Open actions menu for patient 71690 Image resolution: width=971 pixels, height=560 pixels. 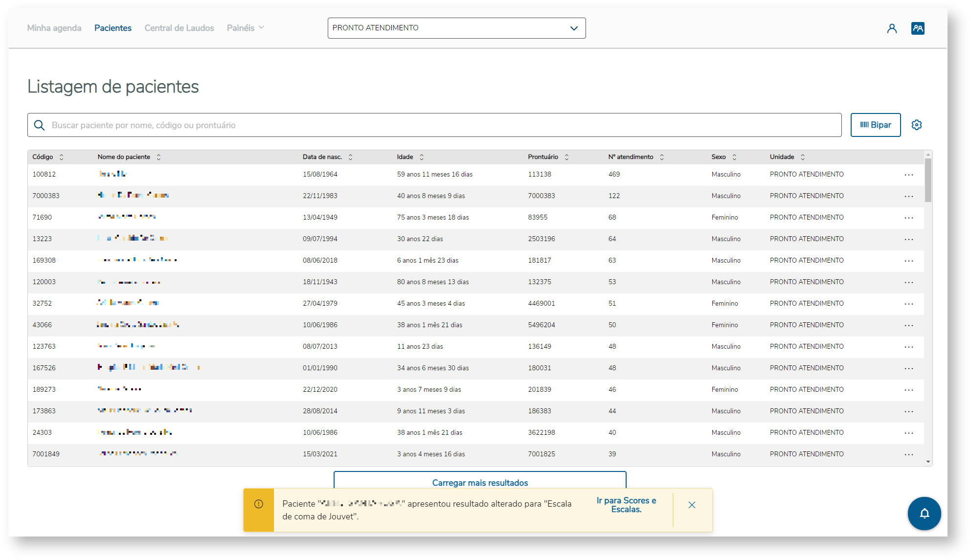[908, 218]
